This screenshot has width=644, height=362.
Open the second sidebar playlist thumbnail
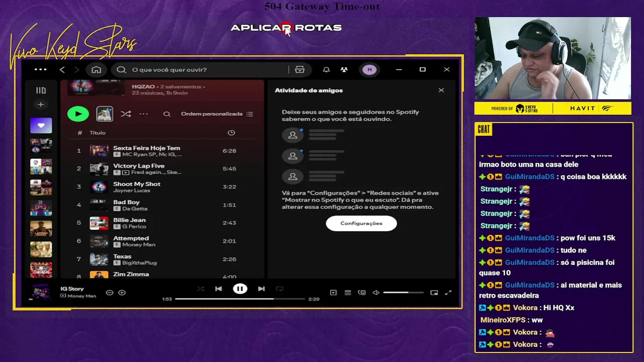click(x=41, y=146)
